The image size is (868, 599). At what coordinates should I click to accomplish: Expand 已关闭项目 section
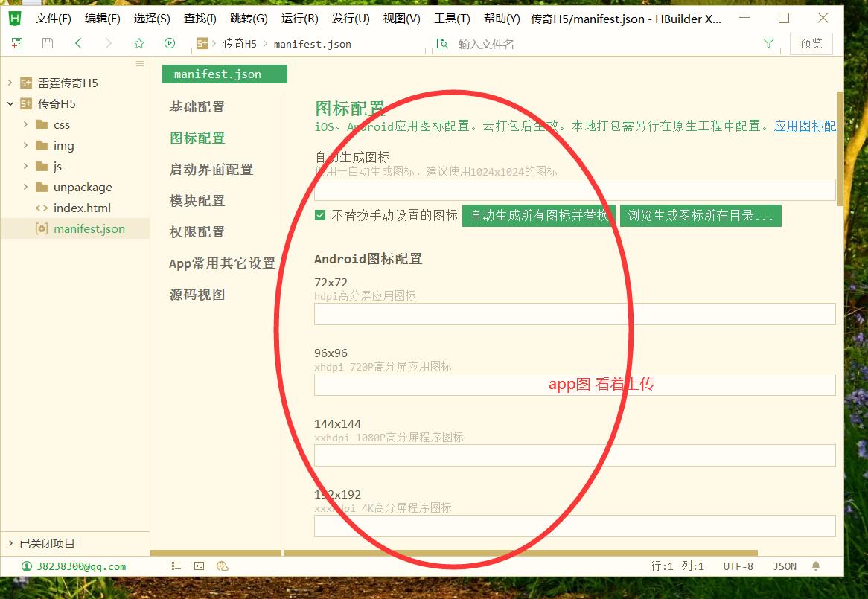click(10, 544)
